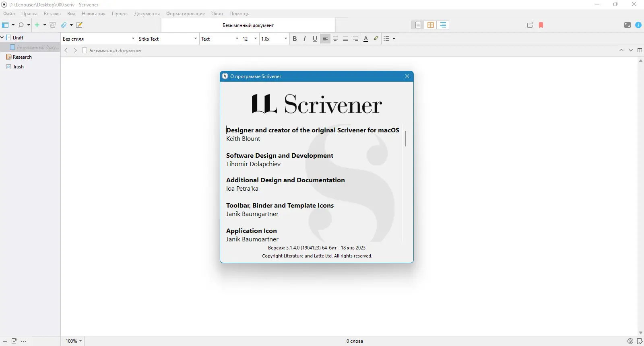Click the paperclip Insert attachment icon
The image size is (644, 346).
(x=64, y=25)
